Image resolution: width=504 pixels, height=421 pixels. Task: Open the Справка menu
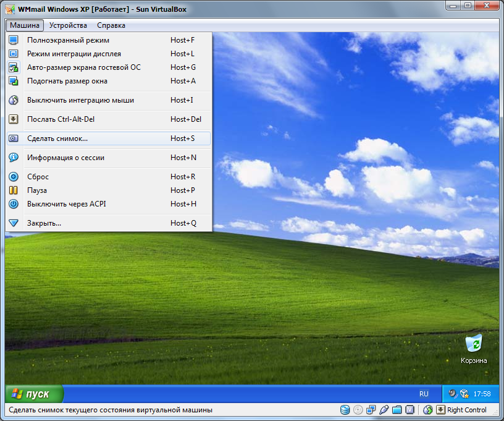[x=111, y=25]
